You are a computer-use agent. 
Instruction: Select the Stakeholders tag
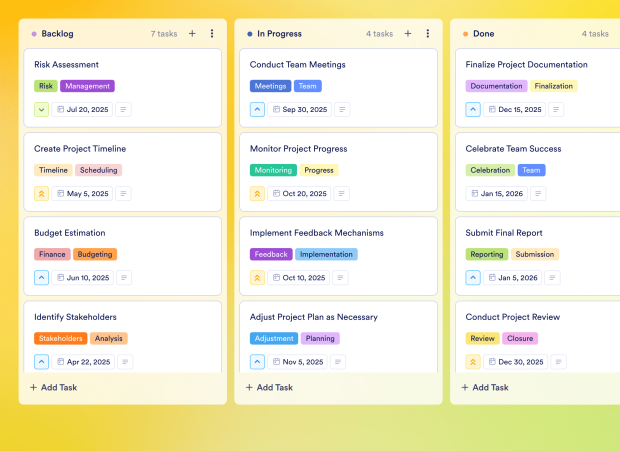tap(60, 338)
